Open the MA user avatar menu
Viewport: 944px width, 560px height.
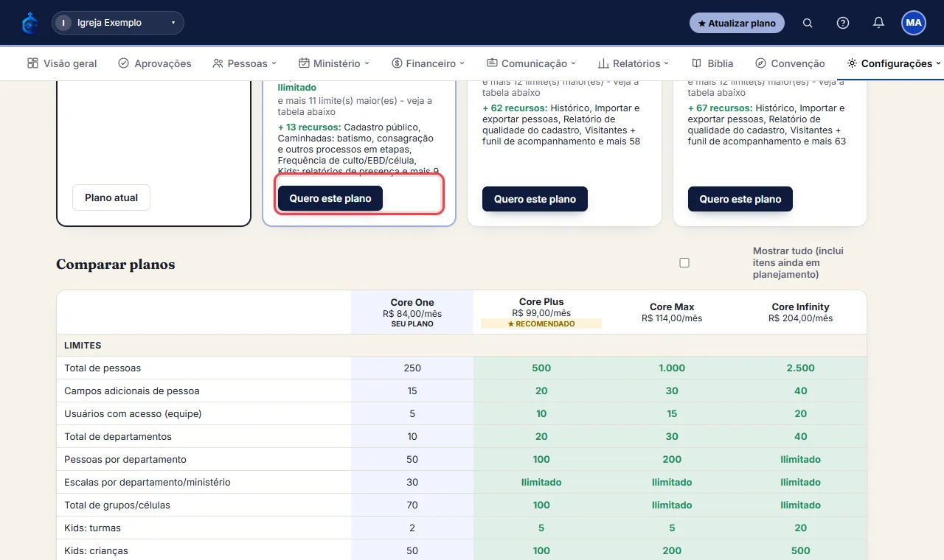pyautogui.click(x=914, y=23)
